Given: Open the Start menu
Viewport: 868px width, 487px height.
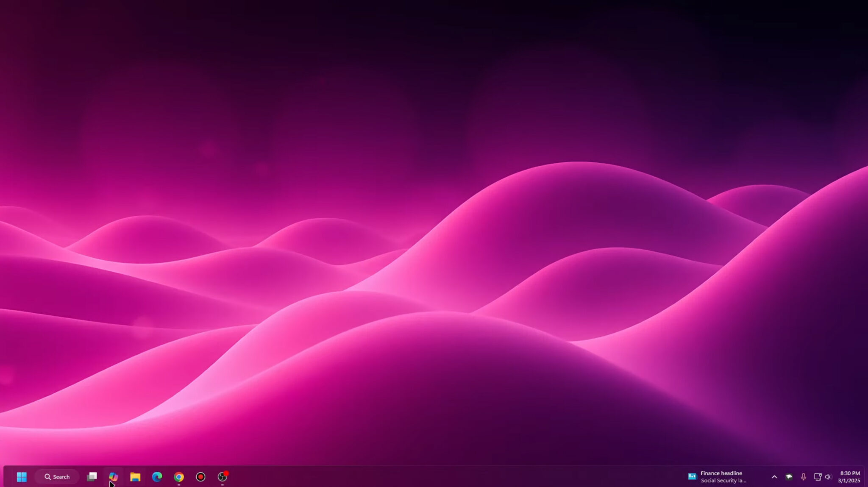Looking at the screenshot, I should (x=22, y=476).
